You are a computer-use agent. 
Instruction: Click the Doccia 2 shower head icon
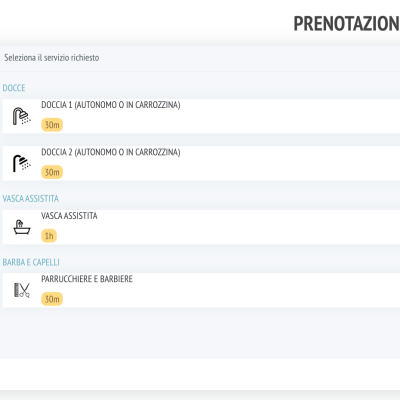point(22,163)
